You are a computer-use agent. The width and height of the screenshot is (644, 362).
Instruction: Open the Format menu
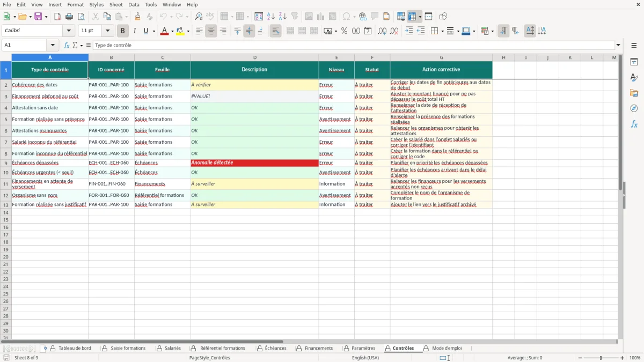coord(76,4)
